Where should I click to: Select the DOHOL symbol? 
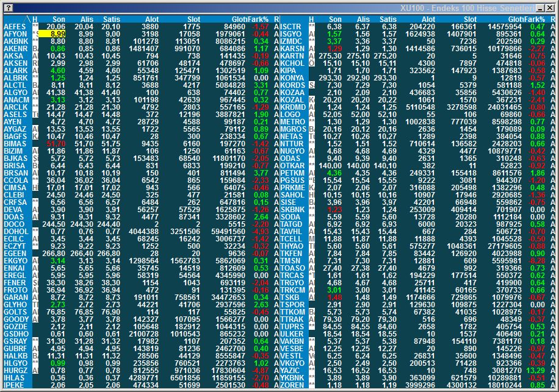tap(16, 232)
